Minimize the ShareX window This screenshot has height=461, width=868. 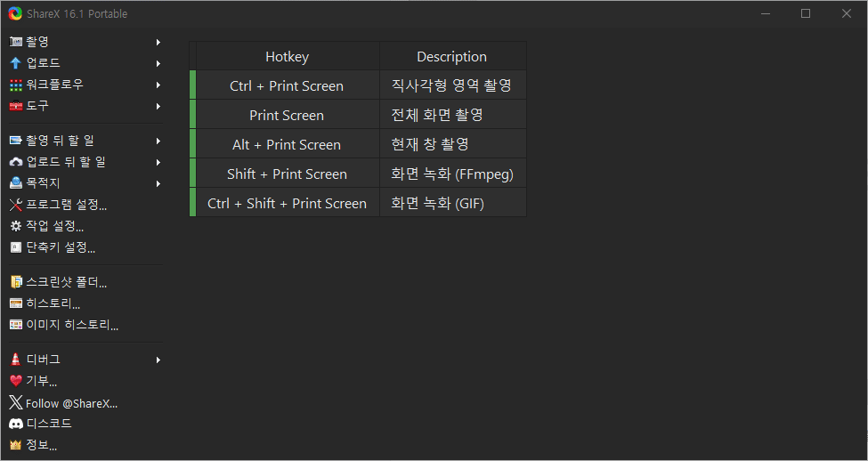coord(766,13)
